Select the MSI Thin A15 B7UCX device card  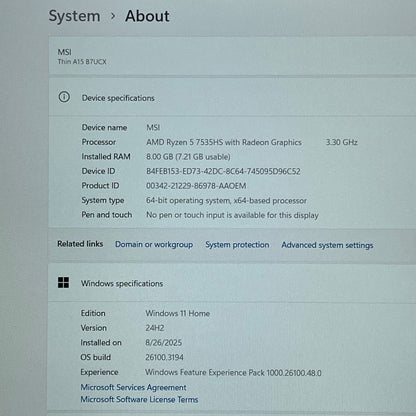pyautogui.click(x=232, y=56)
